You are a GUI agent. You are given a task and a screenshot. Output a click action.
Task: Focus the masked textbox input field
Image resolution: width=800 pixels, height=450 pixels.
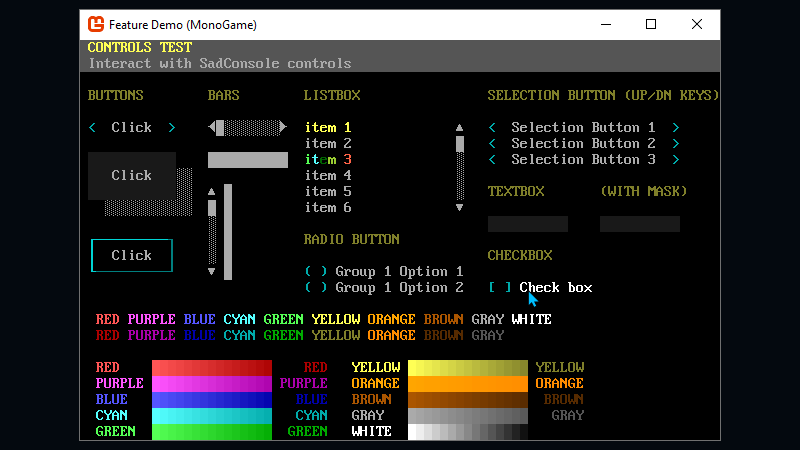pyautogui.click(x=640, y=223)
